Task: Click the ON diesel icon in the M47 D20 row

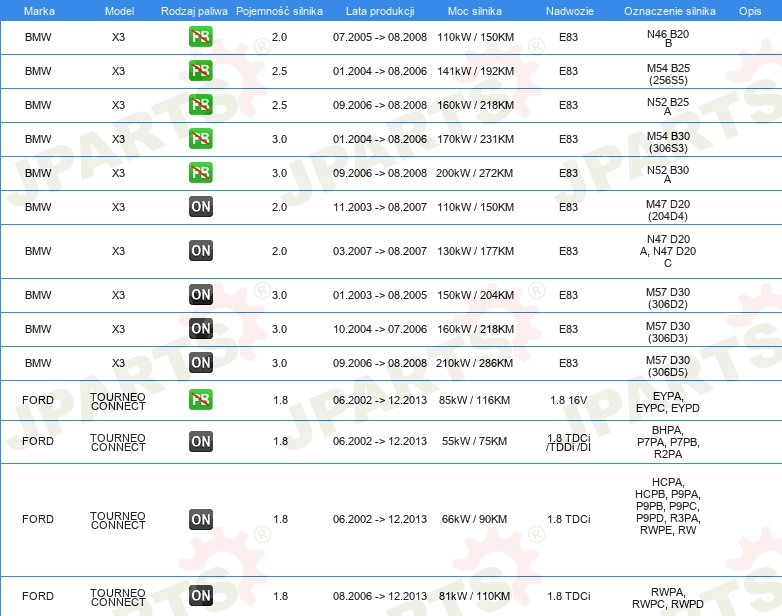Action: (200, 206)
